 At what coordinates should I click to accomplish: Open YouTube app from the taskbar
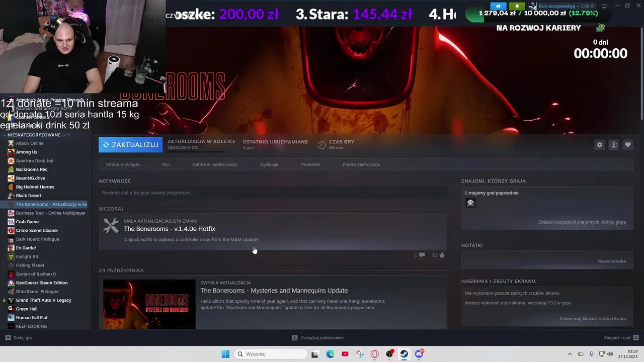pos(345,354)
